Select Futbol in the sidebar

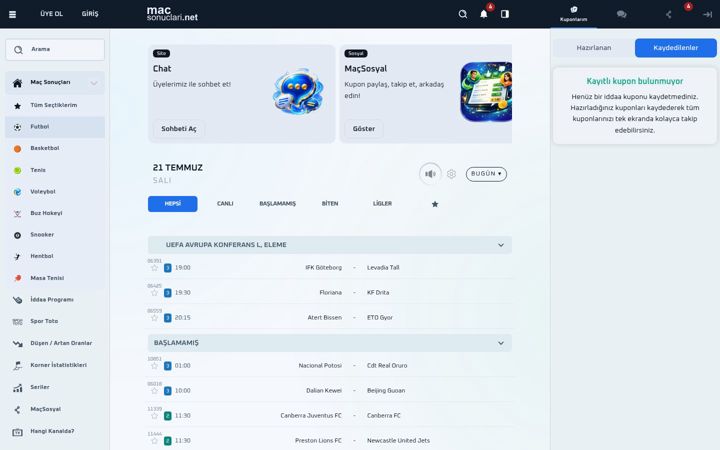pyautogui.click(x=55, y=127)
